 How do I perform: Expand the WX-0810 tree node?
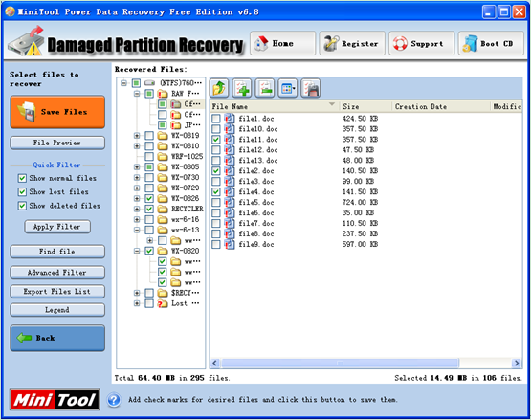[137, 146]
